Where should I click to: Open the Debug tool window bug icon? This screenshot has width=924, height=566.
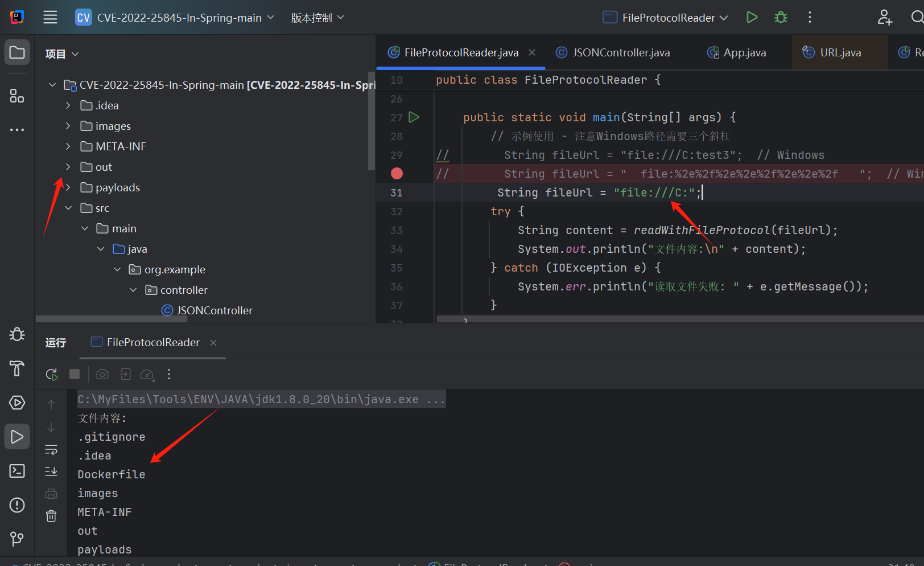(x=17, y=334)
